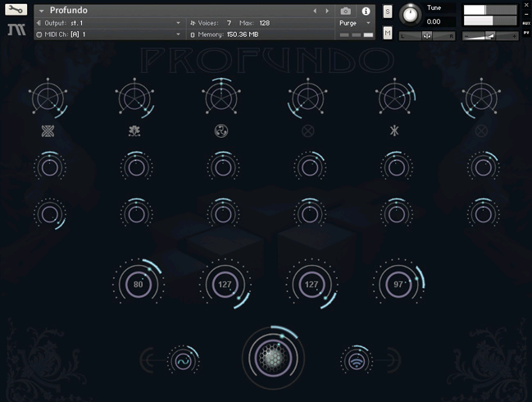The image size is (532, 402).
Task: Select the asterisk rune layer icon
Action: point(394,130)
